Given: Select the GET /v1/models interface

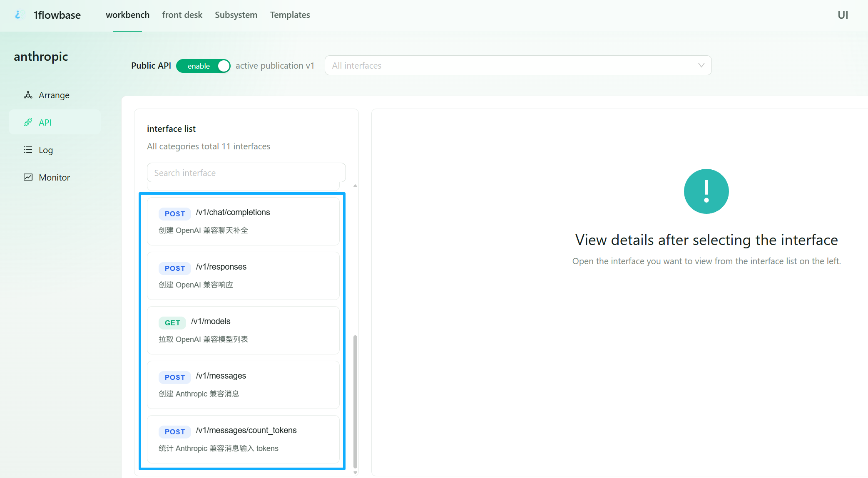Looking at the screenshot, I should pos(243,330).
